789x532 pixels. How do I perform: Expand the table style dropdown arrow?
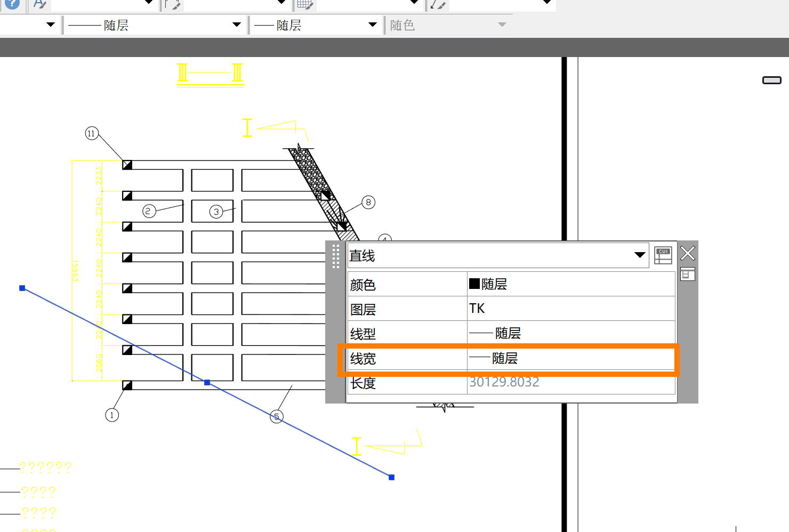414,2
